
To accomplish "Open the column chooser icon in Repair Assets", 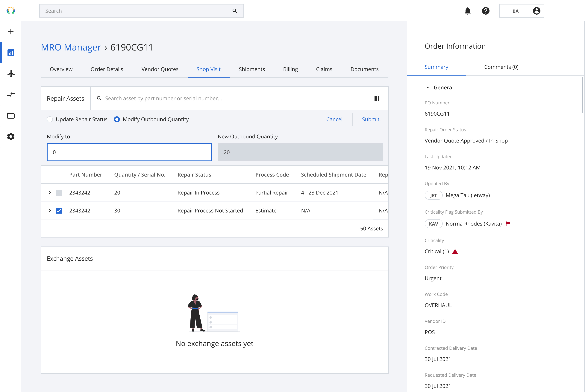I will pos(376,98).
